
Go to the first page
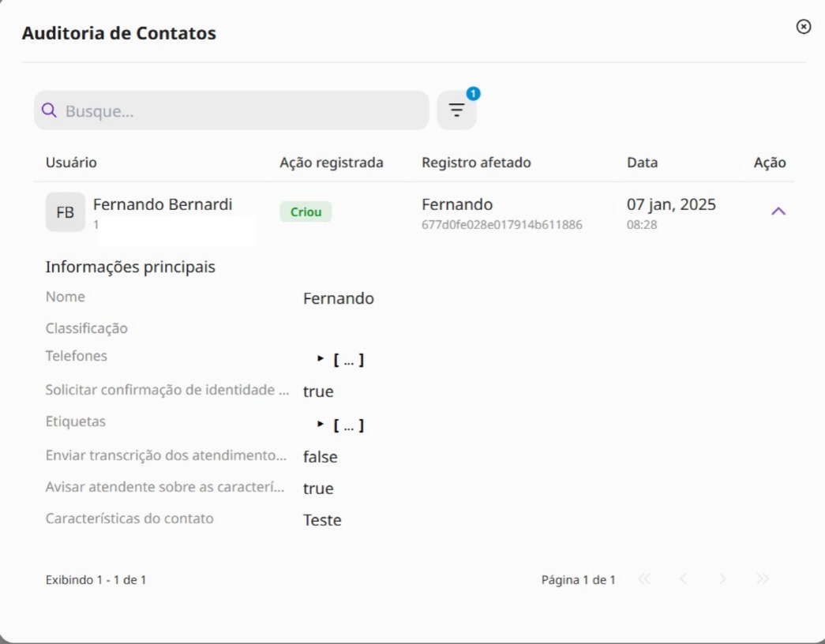point(644,579)
